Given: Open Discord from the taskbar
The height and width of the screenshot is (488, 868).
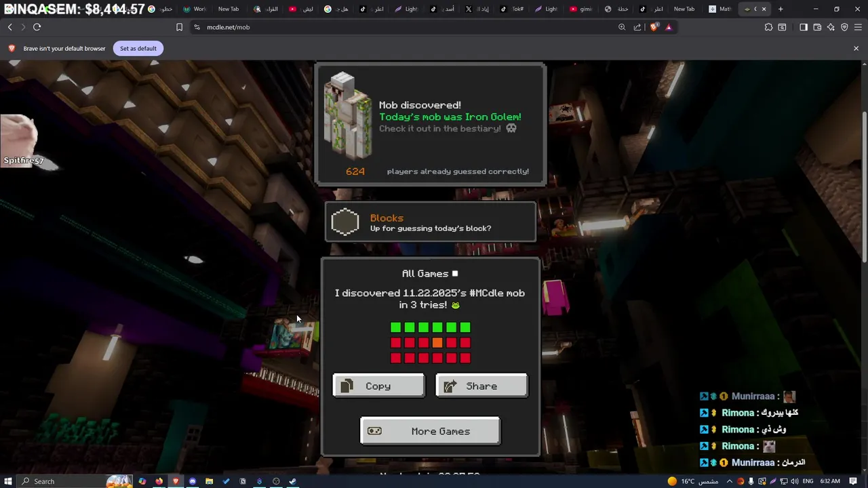Looking at the screenshot, I should point(193,481).
